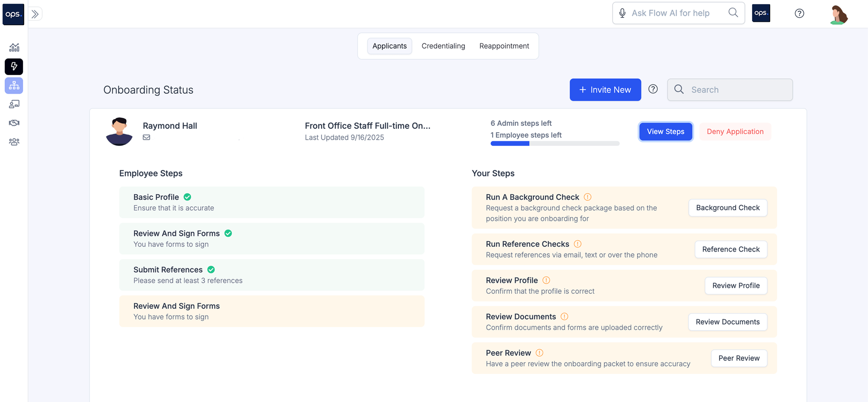Open the handshake sidebar icon
Screen dimensions: 868x402
click(x=14, y=123)
